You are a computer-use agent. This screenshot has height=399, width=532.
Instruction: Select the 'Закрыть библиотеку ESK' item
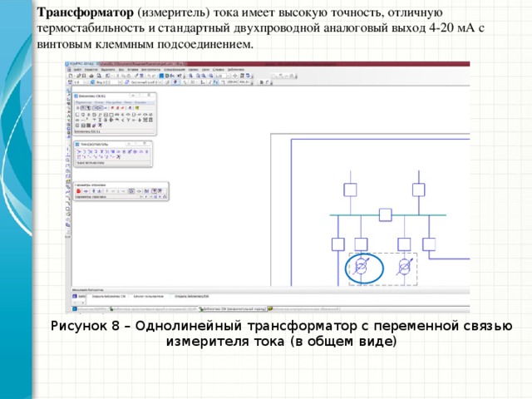[x=109, y=297]
